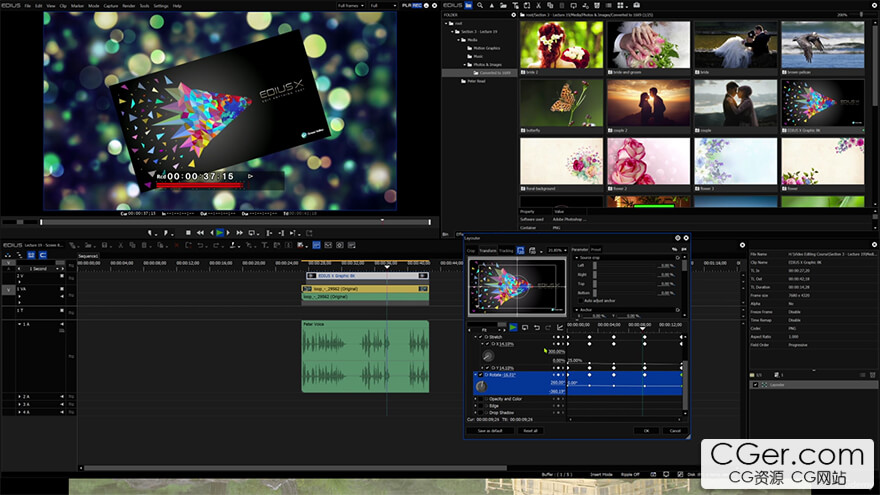The image size is (880, 495).
Task: Switch to the Crop tab in Layouter
Action: (x=471, y=251)
